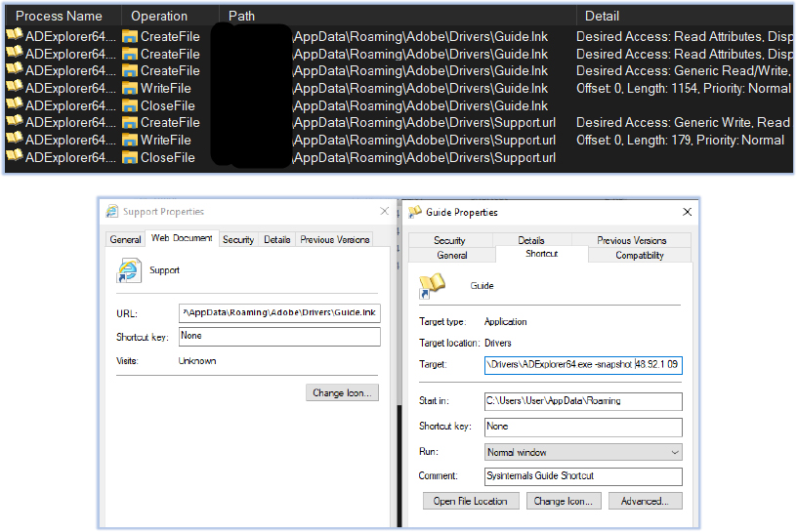The image size is (797, 532).
Task: Click folder icon on WriteFile Guide.lnk row
Action: coord(130,89)
